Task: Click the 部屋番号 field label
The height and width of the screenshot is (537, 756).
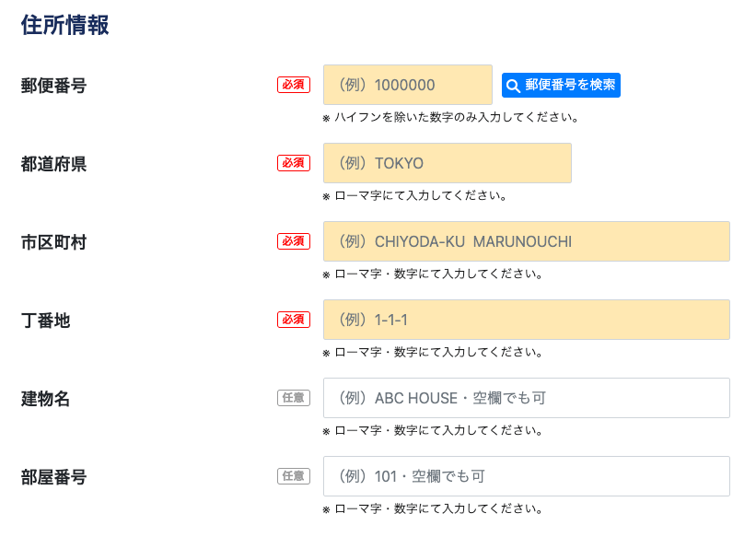Action: 53,477
